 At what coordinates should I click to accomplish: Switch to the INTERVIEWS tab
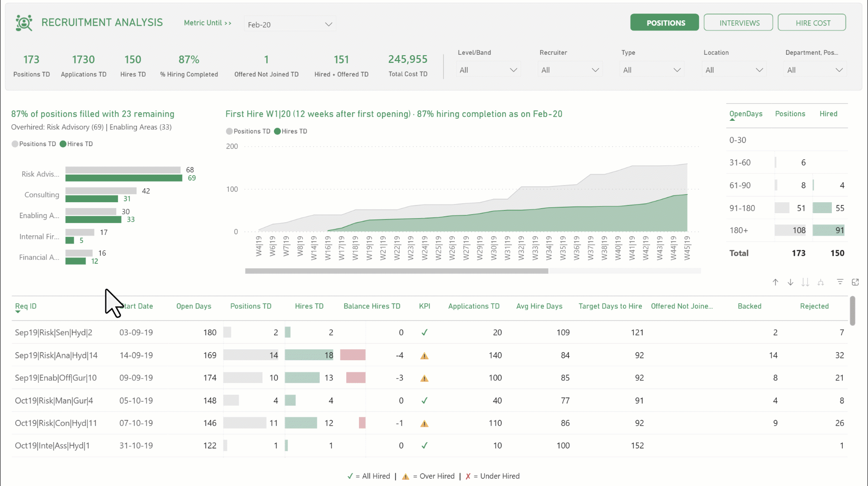tap(738, 23)
